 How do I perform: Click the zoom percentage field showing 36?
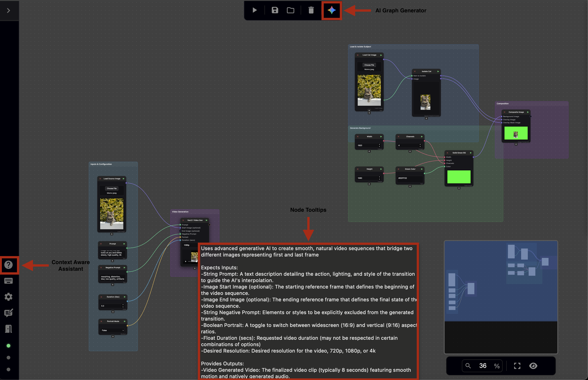tap(483, 366)
